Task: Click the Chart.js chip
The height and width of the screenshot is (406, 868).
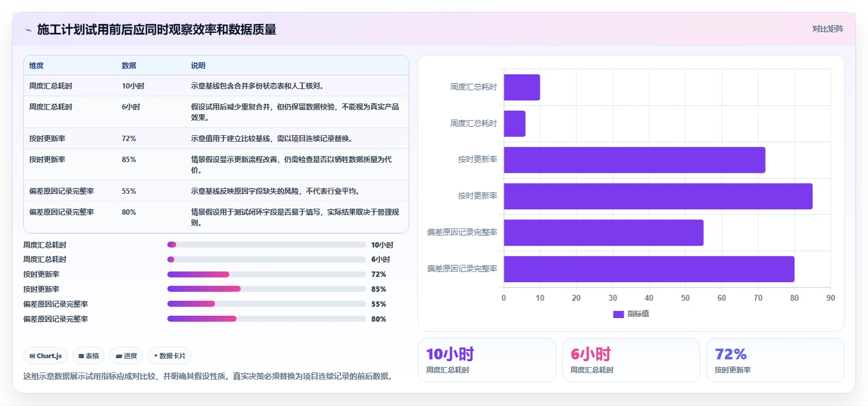Action: click(46, 356)
